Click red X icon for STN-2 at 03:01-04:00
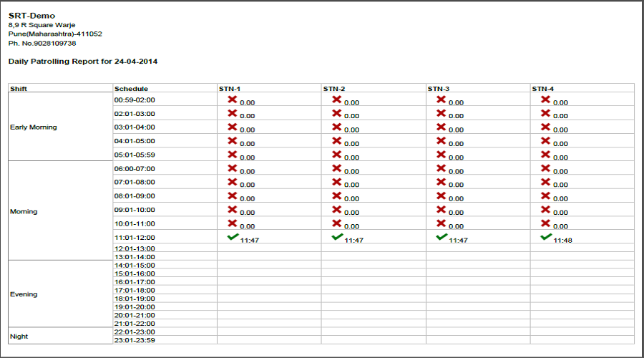Image resolution: width=644 pixels, height=358 pixels. [336, 127]
